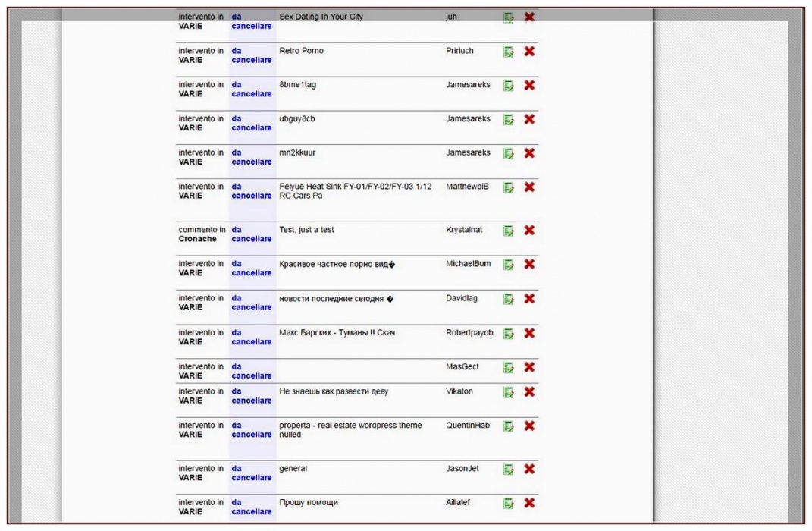Image resolution: width=812 pixels, height=531 pixels.
Task: Delete the 'Retro Porno' post by Pririuch
Action: coord(529,52)
